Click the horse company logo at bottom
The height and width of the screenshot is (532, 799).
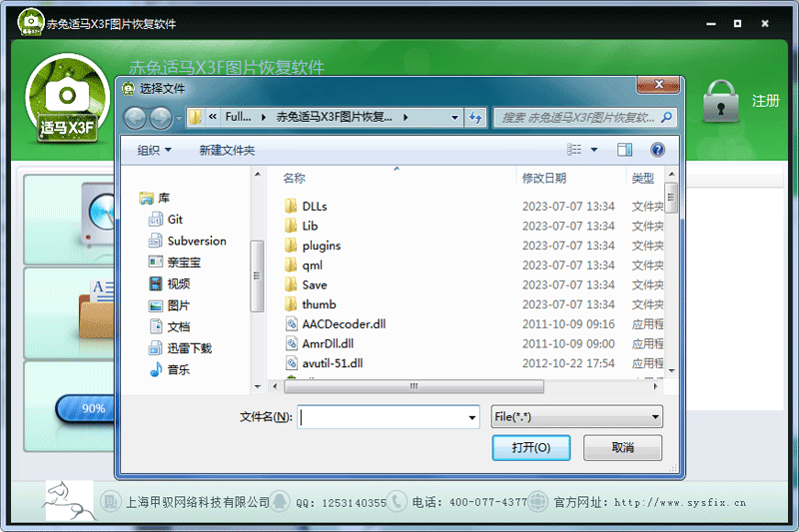[69, 501]
